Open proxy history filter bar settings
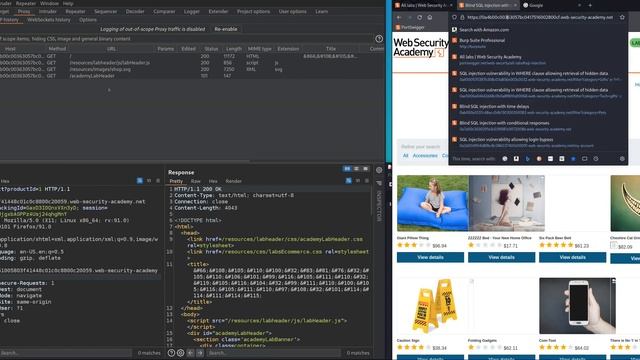This screenshot has height=360, width=640. [x=188, y=39]
